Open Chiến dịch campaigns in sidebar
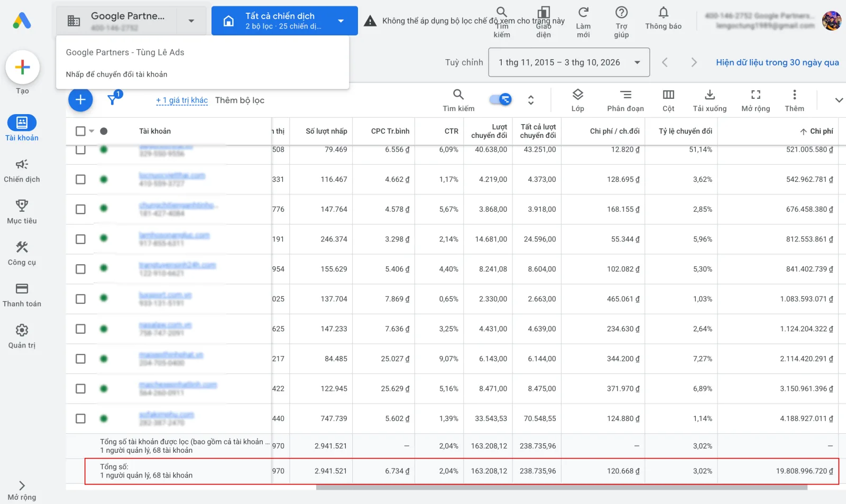The image size is (846, 504). point(22,171)
